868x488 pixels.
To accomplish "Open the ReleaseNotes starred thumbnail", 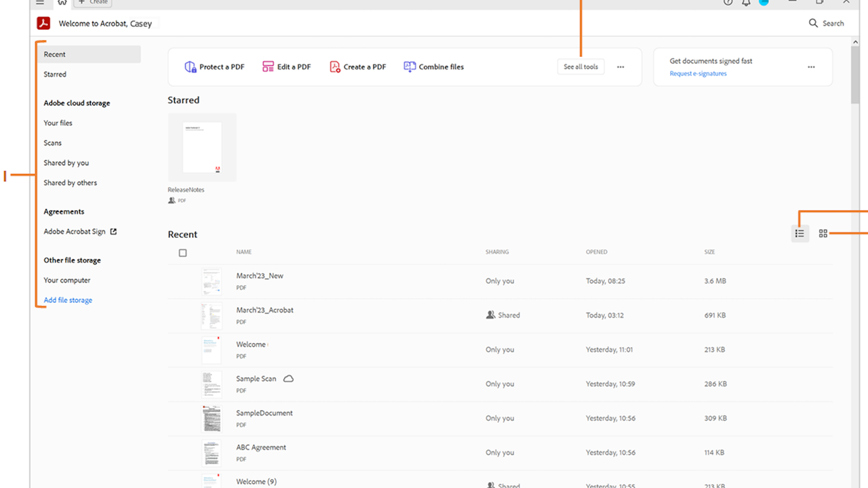I will click(202, 148).
